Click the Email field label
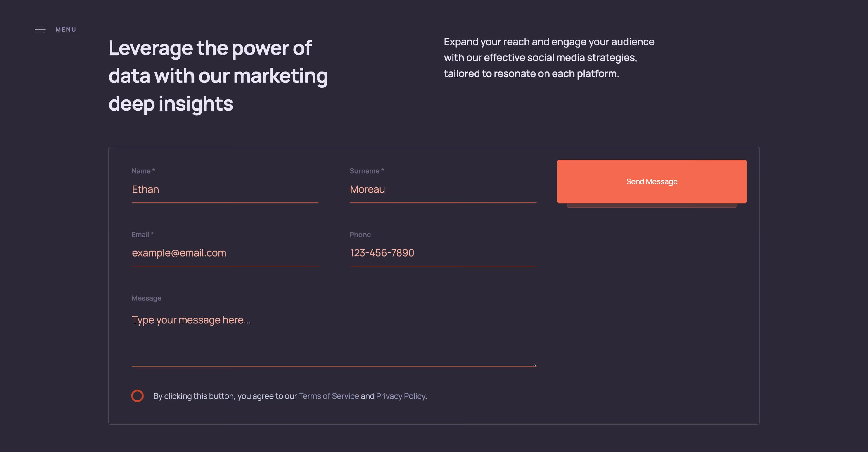The image size is (868, 452). tap(142, 234)
